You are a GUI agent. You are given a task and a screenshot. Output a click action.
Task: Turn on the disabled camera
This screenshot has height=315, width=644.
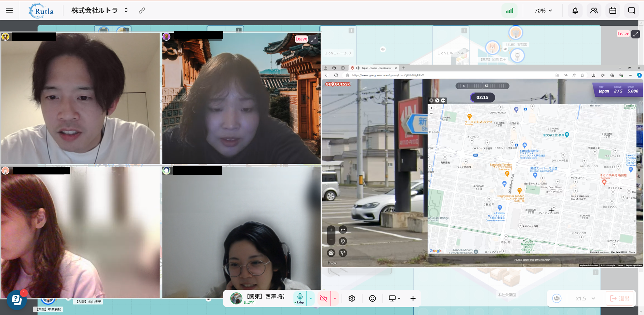click(x=324, y=298)
